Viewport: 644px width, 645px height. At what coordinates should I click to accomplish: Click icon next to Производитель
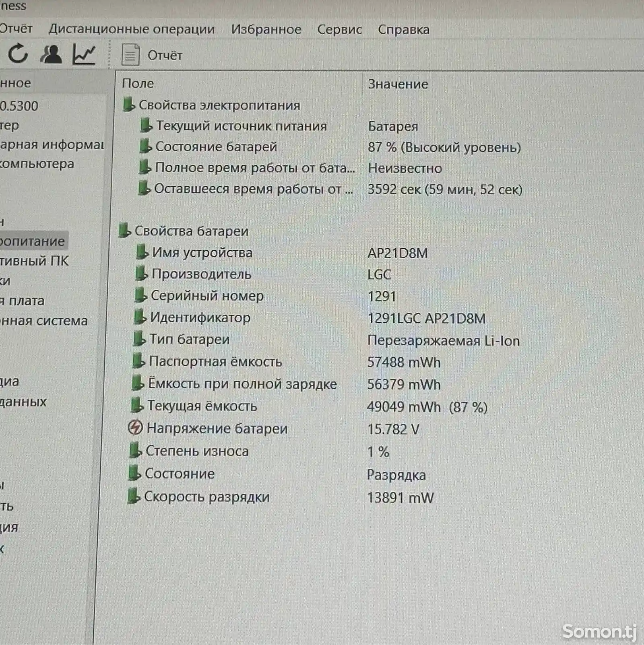coord(141,274)
